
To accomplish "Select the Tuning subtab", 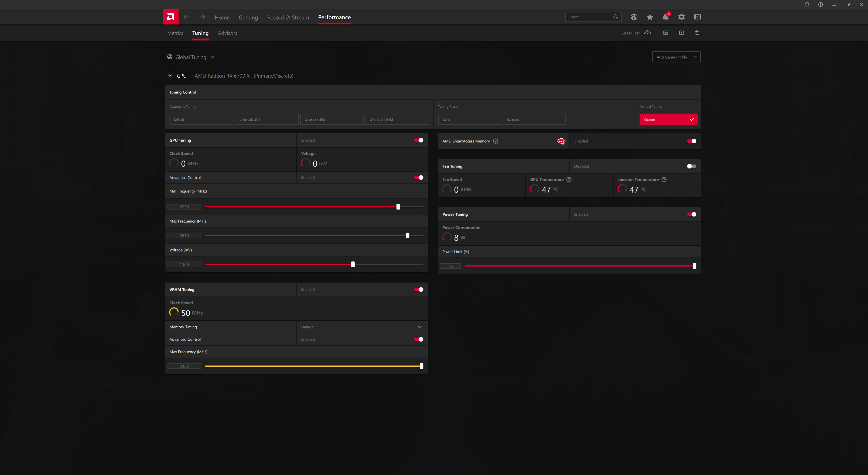I will coord(200,33).
